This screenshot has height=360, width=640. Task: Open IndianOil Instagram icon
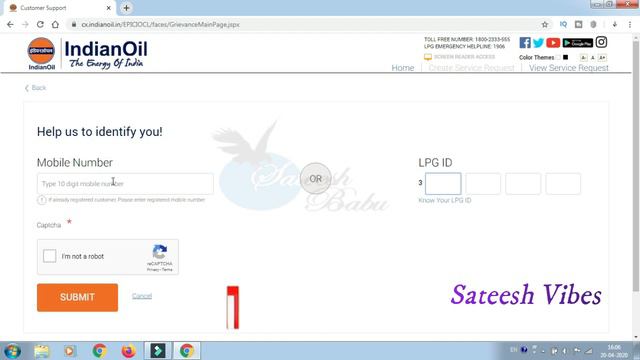click(x=601, y=42)
